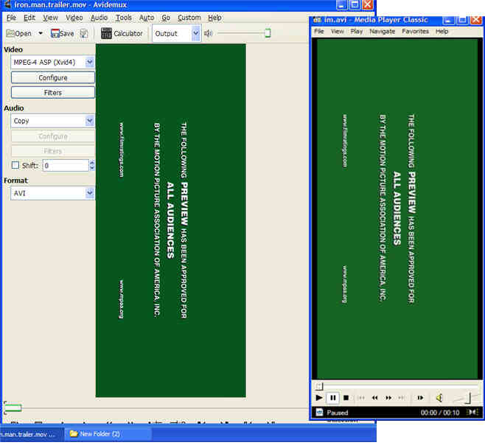Open the Tools menu
The image size is (485, 448).
124,18
